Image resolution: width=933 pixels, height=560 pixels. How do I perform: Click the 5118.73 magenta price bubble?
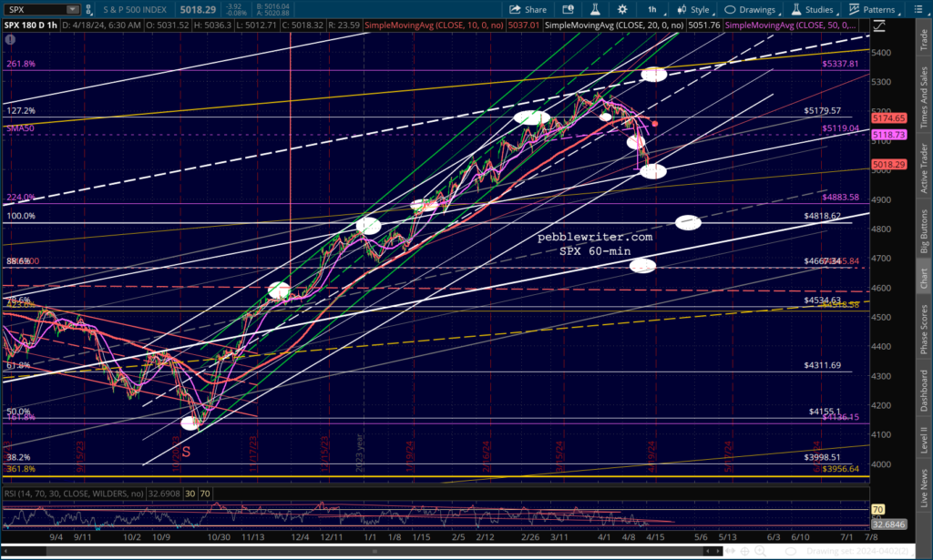889,135
